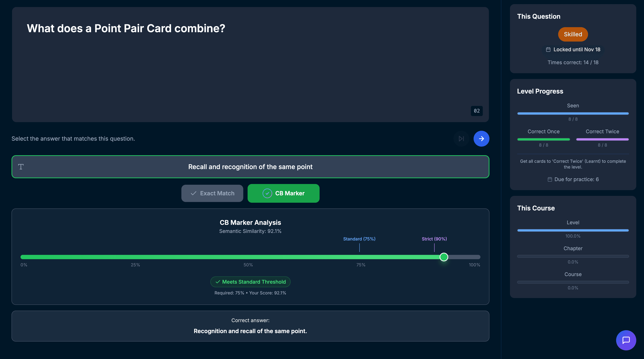Click the Locked until Nov 18 label
644x359 pixels.
[x=577, y=49]
